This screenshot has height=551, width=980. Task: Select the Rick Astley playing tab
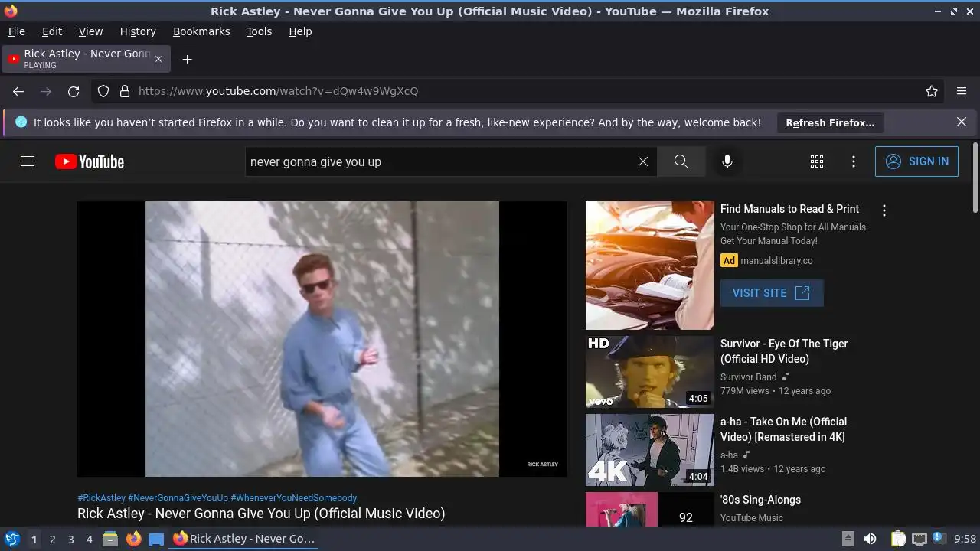(x=84, y=59)
